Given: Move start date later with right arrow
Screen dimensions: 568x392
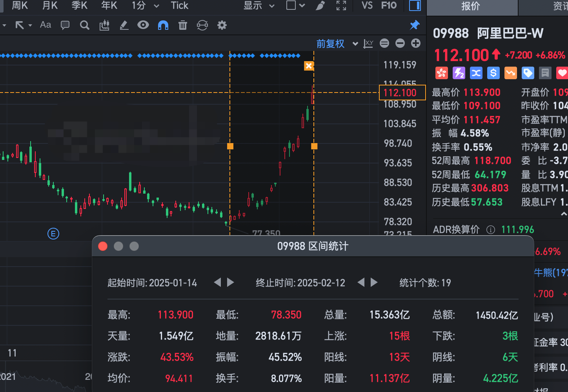Looking at the screenshot, I should pos(231,282).
